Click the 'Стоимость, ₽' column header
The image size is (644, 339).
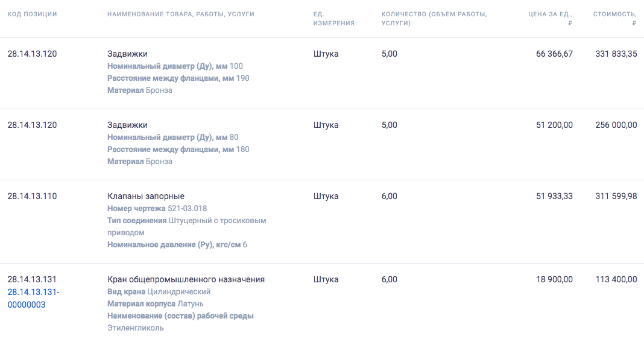[615, 19]
